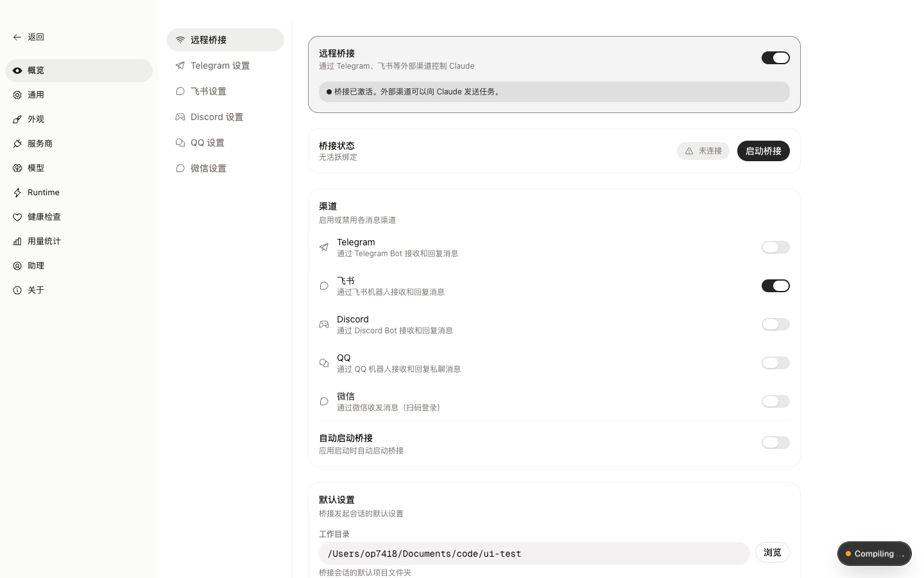The width and height of the screenshot is (924, 578).
Task: Click the 启动桥接 button
Action: point(764,151)
